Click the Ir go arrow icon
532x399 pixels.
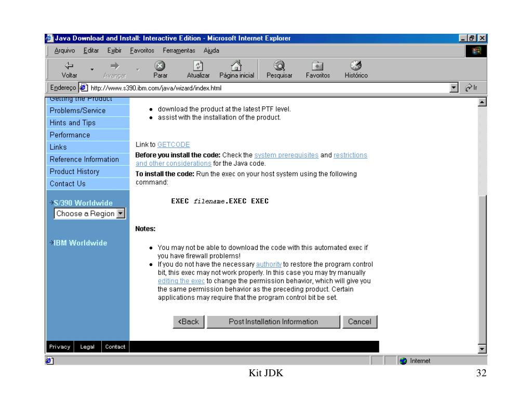click(x=469, y=88)
